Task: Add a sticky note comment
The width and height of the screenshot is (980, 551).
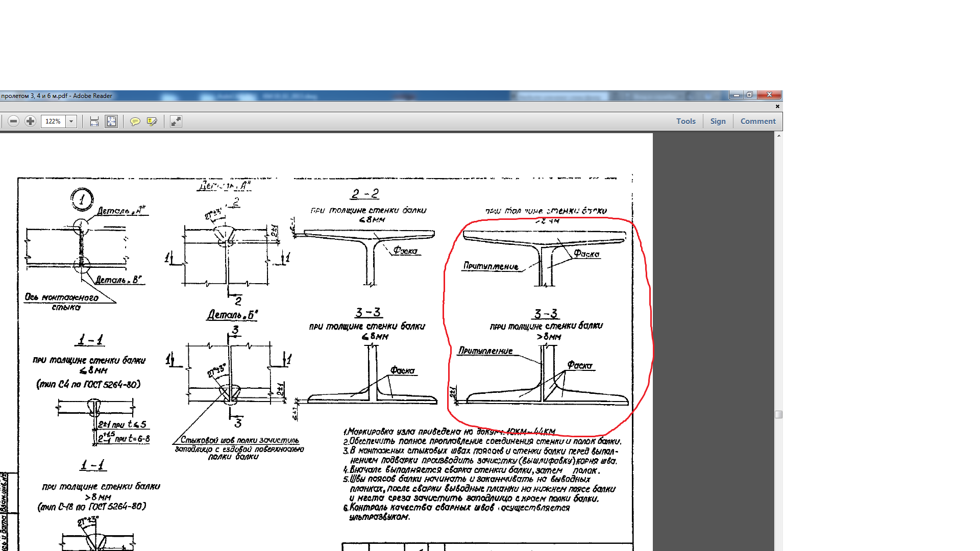Action: (135, 121)
